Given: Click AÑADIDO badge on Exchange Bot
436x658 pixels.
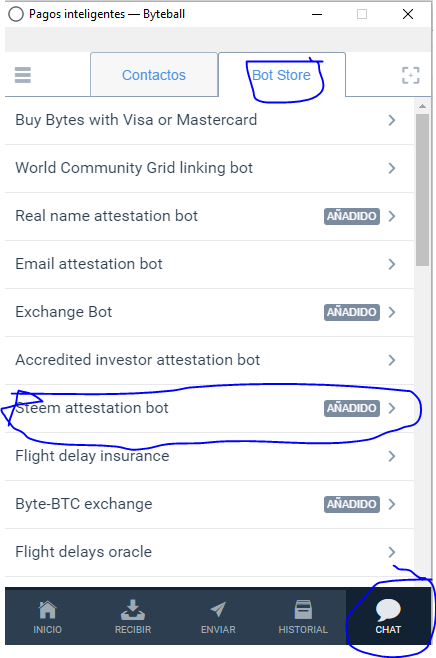Looking at the screenshot, I should (352, 312).
